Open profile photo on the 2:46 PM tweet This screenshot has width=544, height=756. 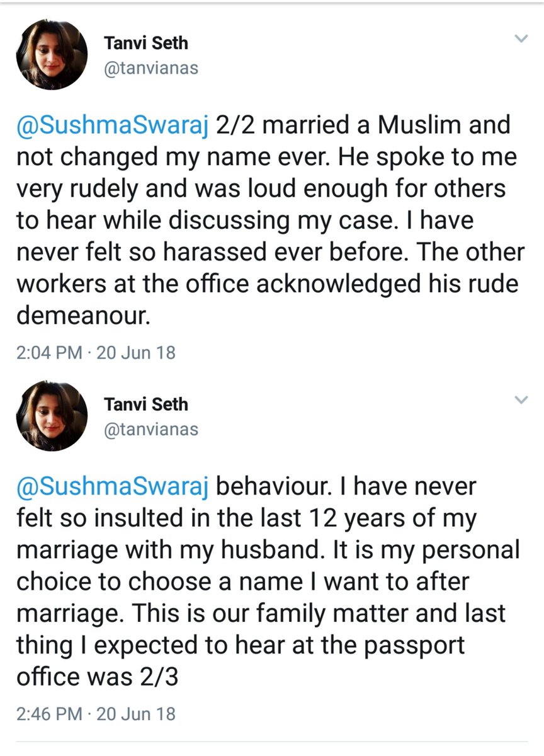click(52, 415)
